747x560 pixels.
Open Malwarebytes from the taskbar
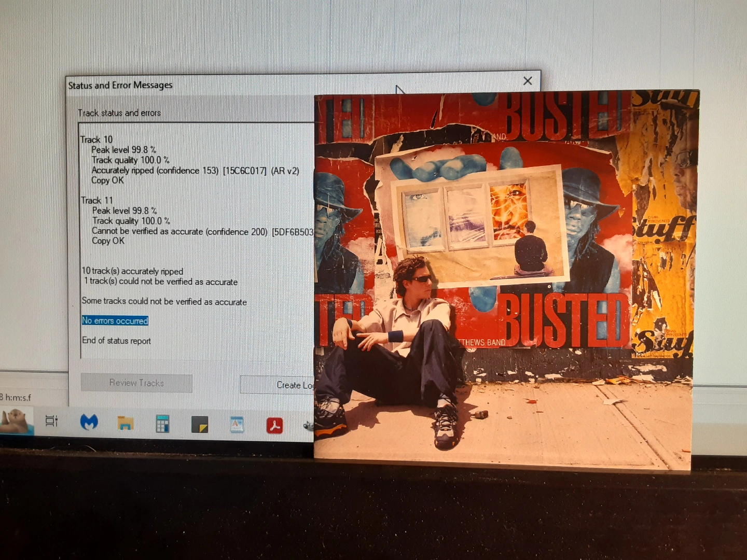pyautogui.click(x=89, y=423)
